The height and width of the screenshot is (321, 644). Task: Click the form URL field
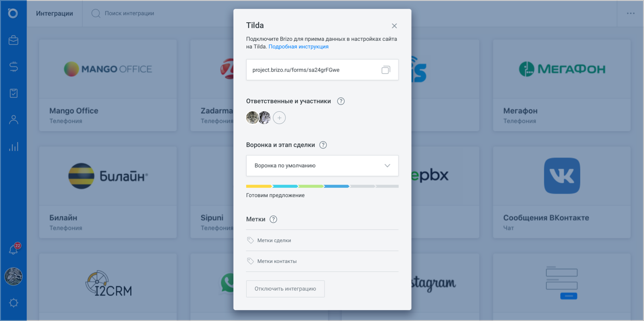coord(322,70)
